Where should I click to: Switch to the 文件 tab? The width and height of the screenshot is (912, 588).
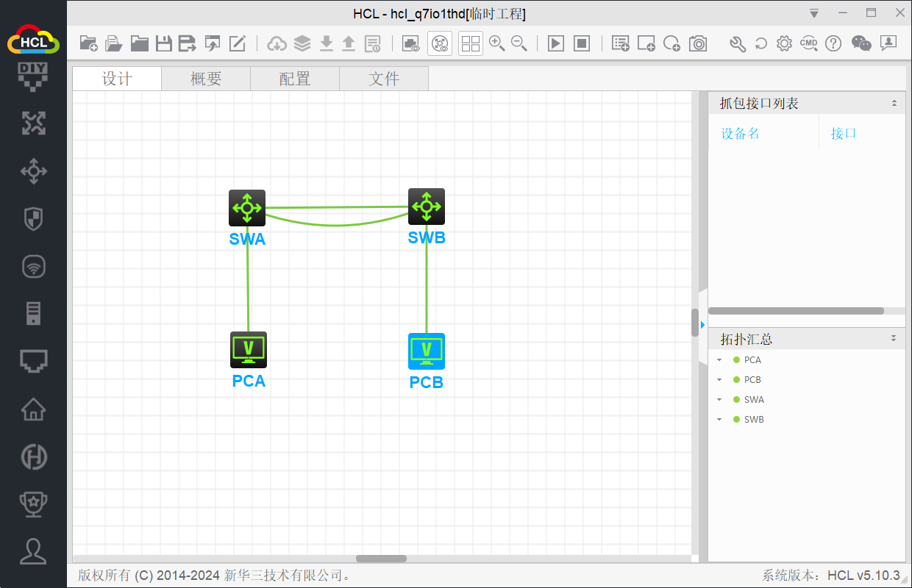click(384, 79)
